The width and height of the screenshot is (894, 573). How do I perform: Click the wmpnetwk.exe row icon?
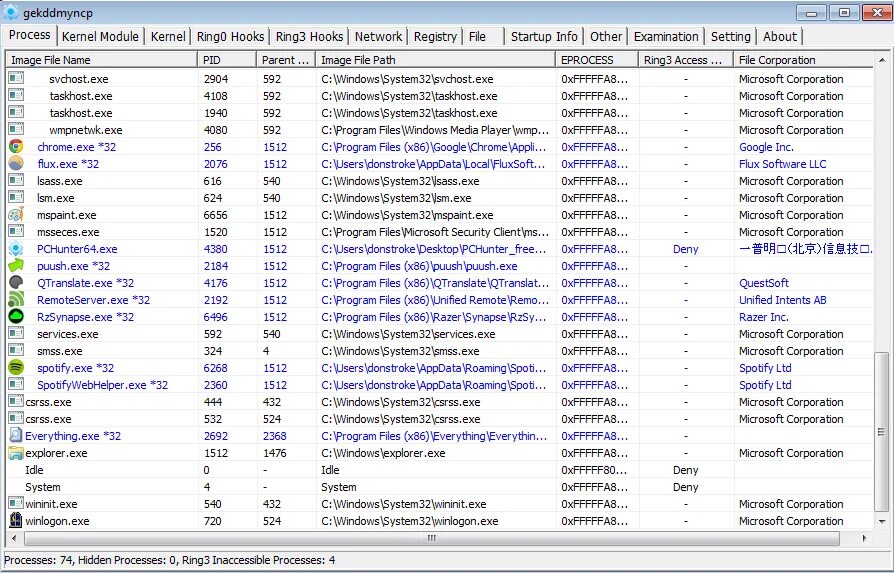[16, 129]
